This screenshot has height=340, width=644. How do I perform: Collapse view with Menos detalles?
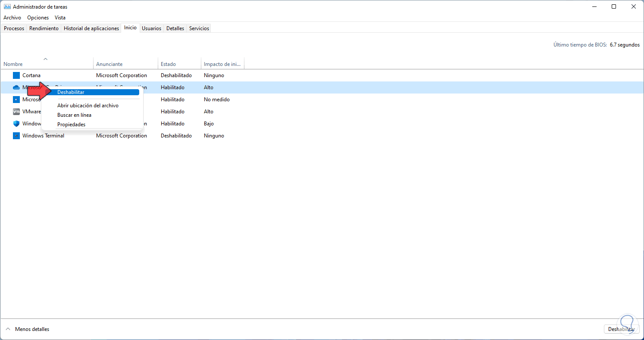pos(32,329)
